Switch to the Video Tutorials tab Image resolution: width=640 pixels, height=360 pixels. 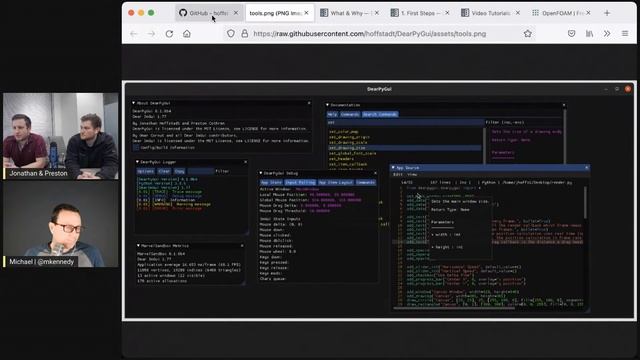tap(490, 13)
